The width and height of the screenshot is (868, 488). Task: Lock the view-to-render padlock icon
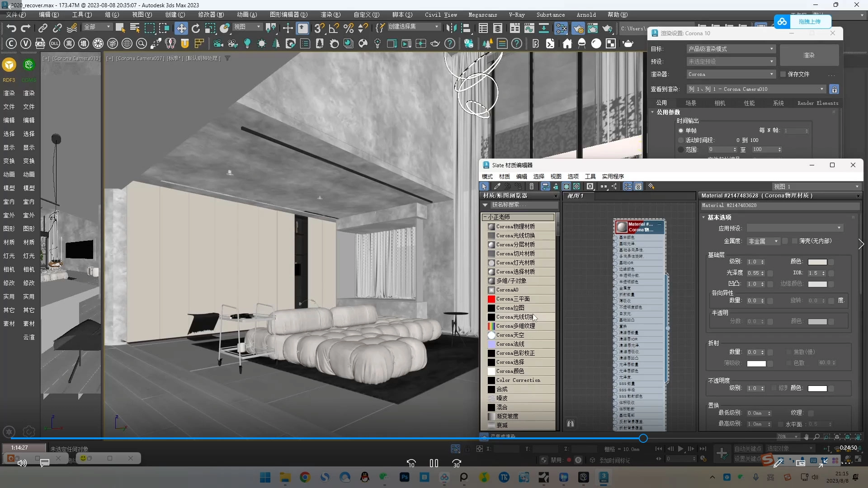pyautogui.click(x=834, y=89)
